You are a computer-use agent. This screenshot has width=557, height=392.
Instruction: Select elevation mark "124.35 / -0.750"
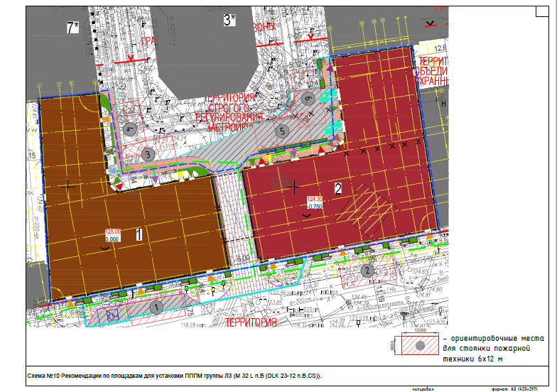click(x=315, y=203)
